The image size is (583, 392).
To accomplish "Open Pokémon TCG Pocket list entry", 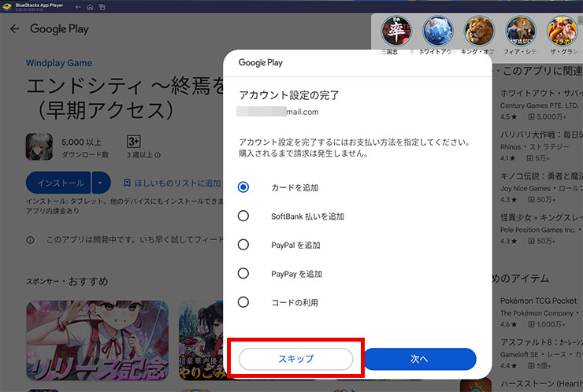I will pos(541,312).
